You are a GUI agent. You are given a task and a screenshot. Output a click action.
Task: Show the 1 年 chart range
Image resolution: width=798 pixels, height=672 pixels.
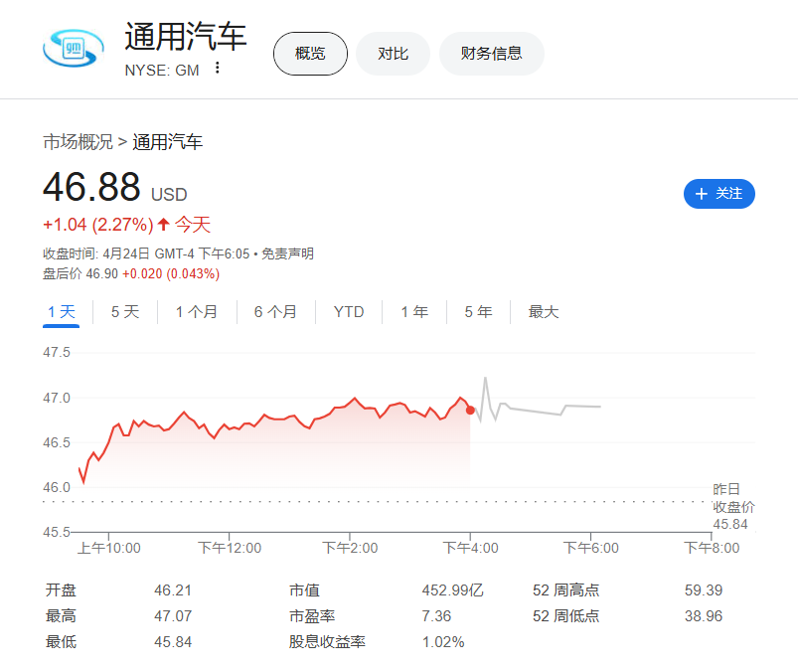(414, 312)
